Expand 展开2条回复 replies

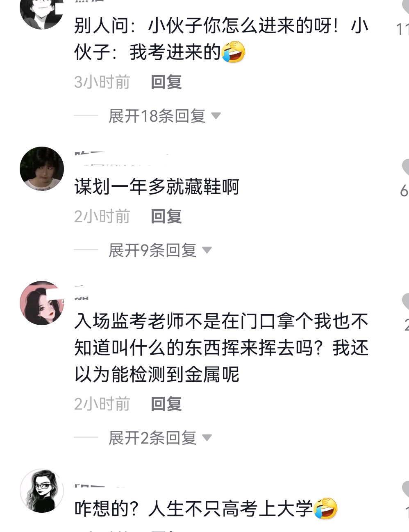(x=160, y=438)
